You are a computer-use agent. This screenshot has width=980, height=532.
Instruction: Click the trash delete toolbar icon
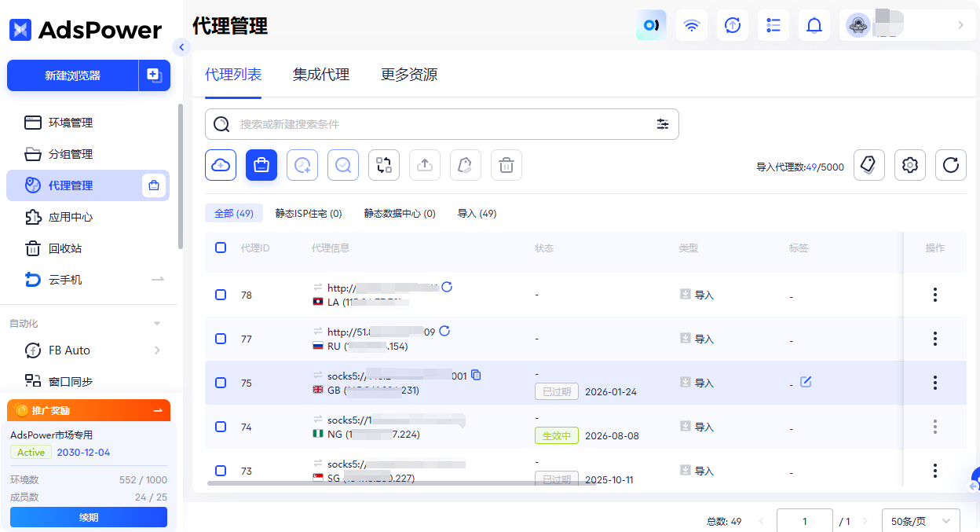coord(506,165)
